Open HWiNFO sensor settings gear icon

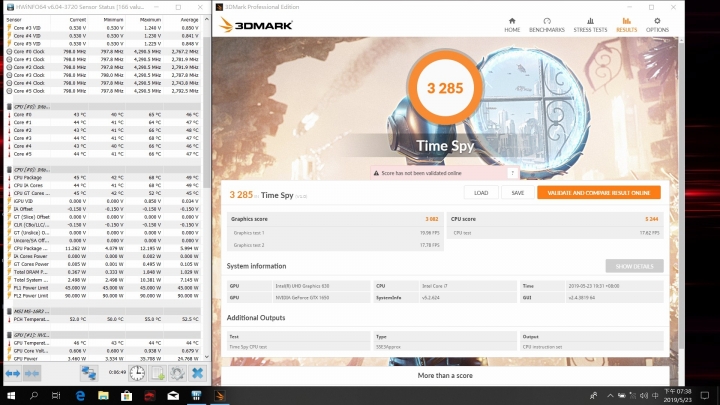tap(177, 373)
